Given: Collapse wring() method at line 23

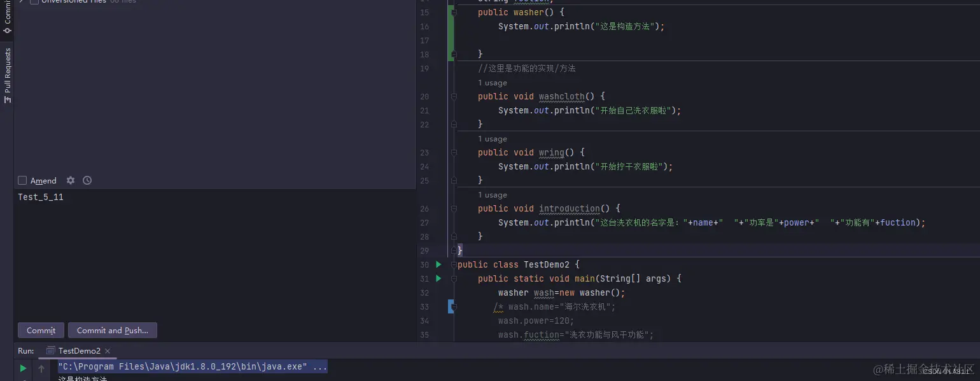Looking at the screenshot, I should 454,152.
